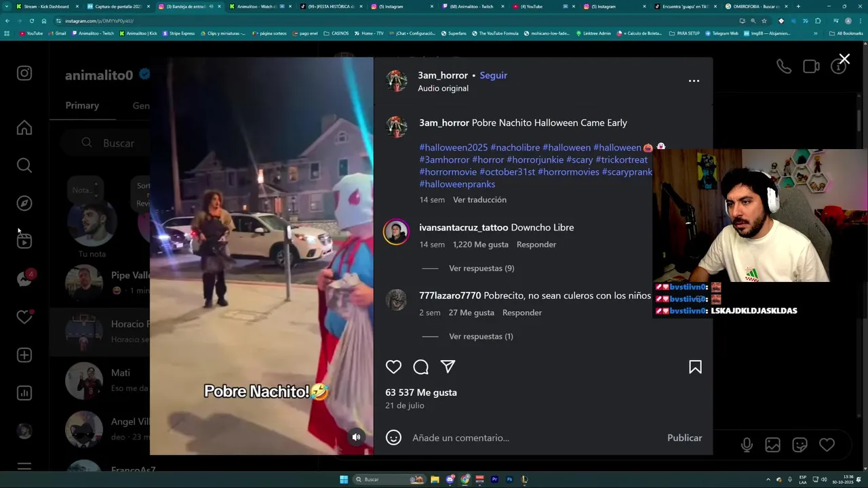Open the #nacholibre hashtag

click(515, 148)
